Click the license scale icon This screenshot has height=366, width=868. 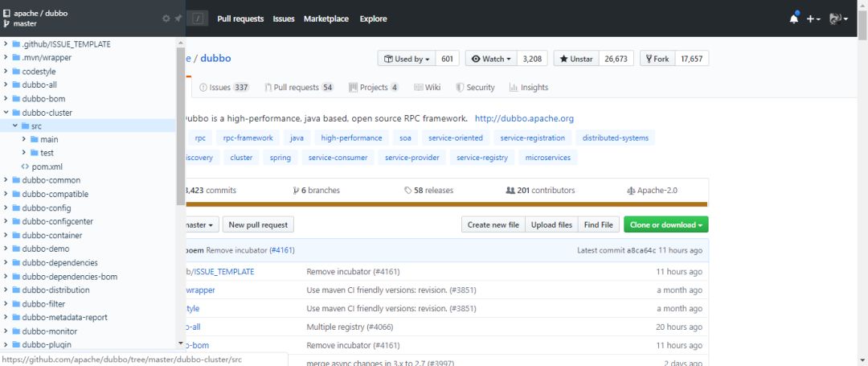pos(631,191)
